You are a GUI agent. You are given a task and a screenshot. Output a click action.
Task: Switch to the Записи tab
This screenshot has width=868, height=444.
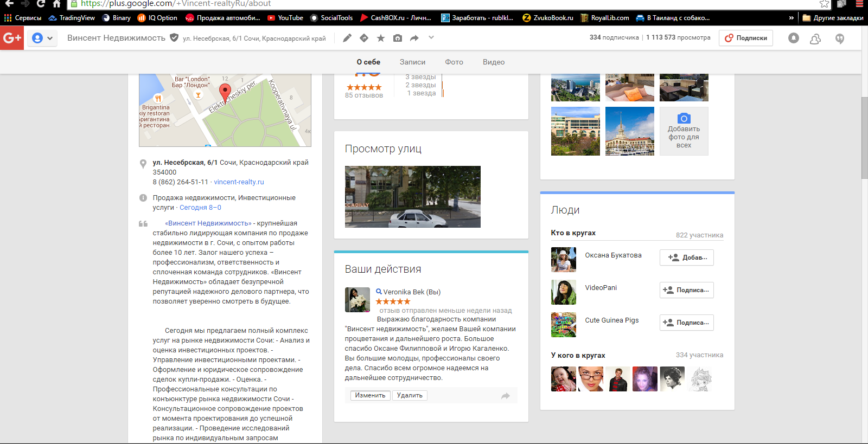(412, 62)
